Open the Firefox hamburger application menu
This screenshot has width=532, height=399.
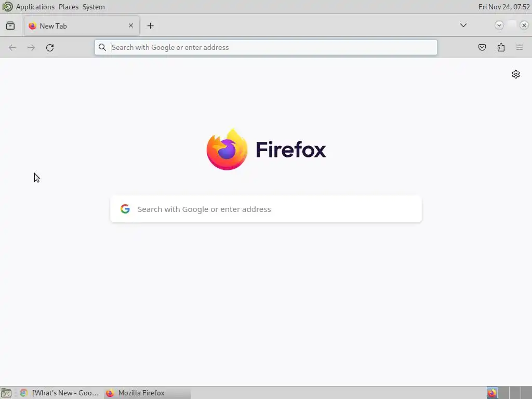pyautogui.click(x=520, y=47)
